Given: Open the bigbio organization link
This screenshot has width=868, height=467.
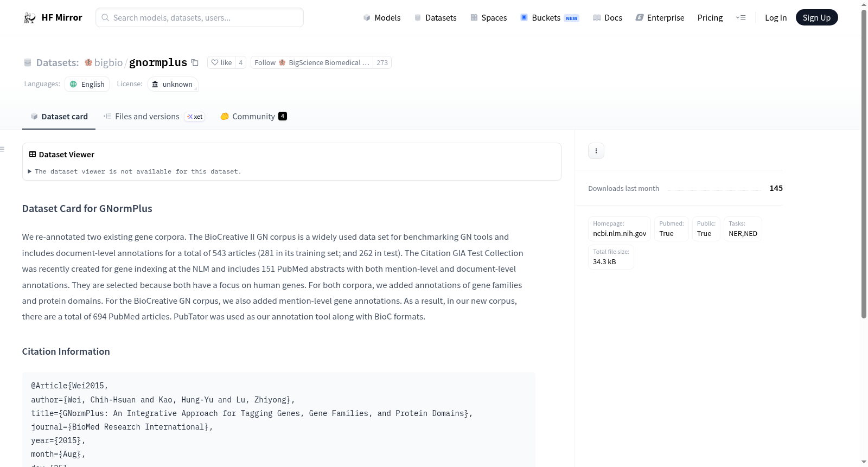Looking at the screenshot, I should point(108,62).
